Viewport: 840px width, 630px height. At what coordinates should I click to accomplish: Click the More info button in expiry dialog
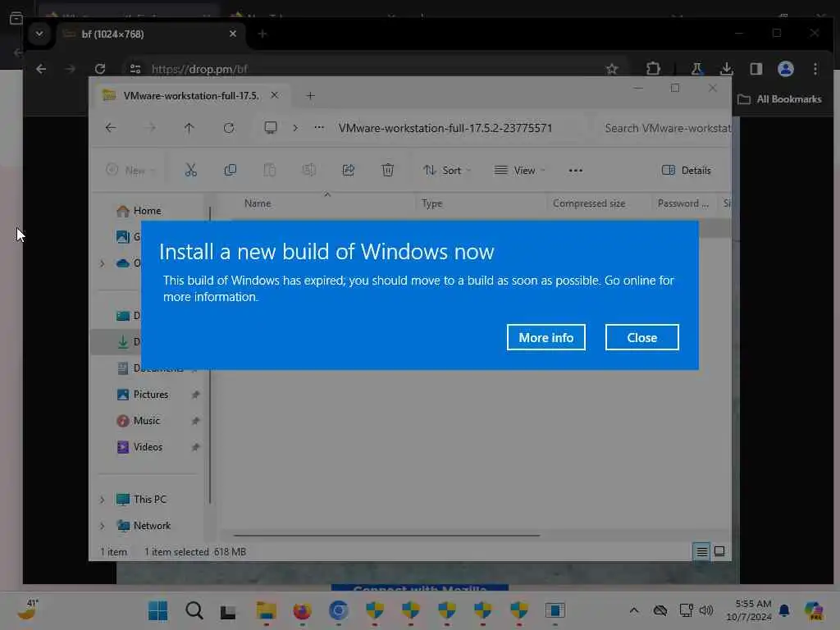point(546,337)
